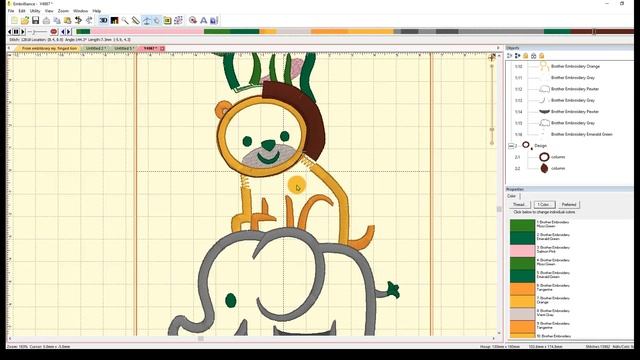Open the Utility menu
This screenshot has height=360, width=640.
point(35,11)
